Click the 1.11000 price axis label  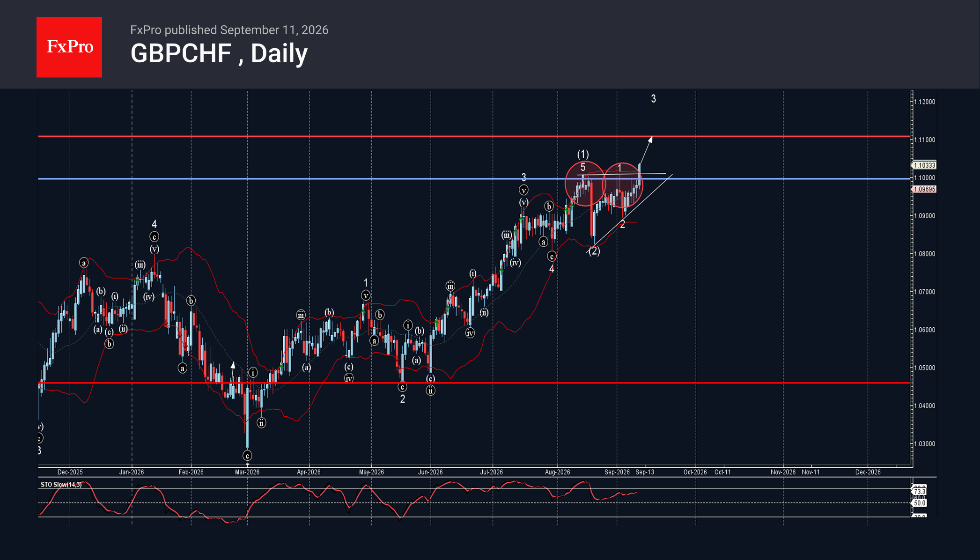pos(925,140)
